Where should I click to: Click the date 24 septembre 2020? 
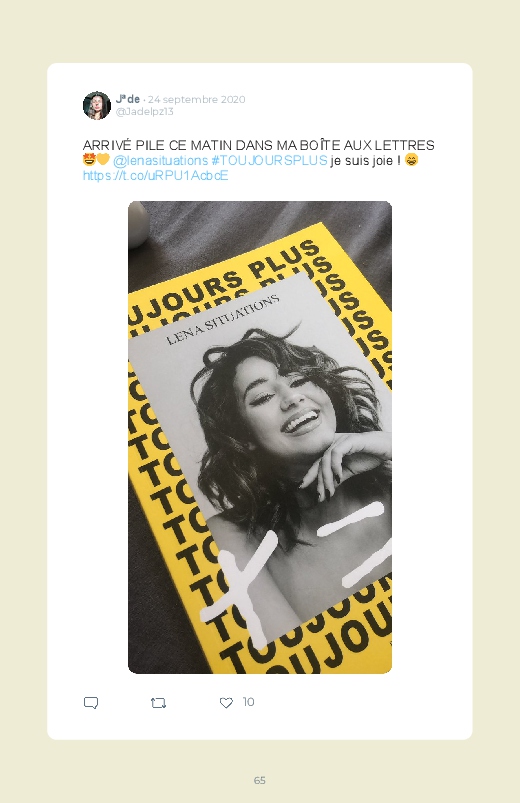pyautogui.click(x=196, y=99)
